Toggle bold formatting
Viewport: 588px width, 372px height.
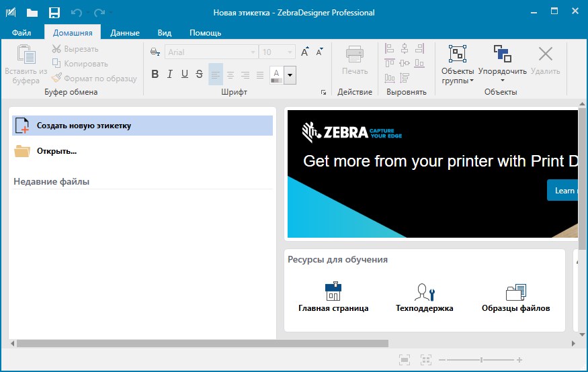click(155, 74)
